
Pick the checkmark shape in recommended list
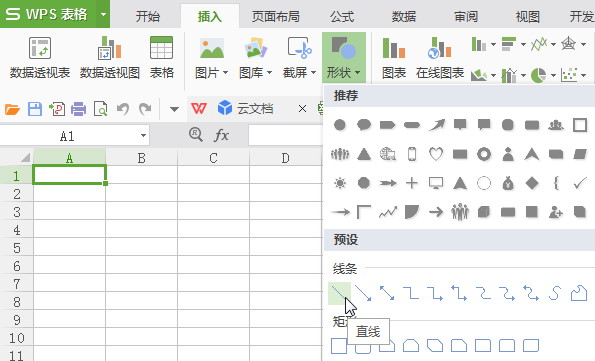pos(580,183)
